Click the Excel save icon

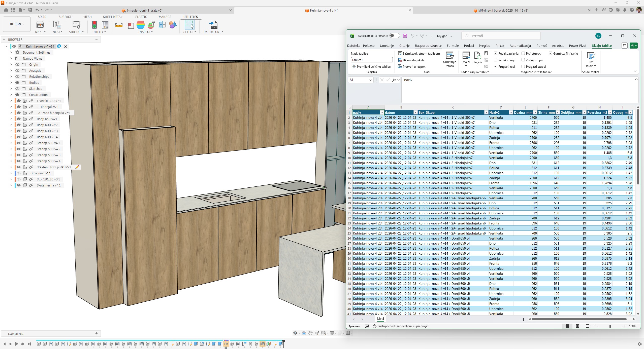coord(405,36)
